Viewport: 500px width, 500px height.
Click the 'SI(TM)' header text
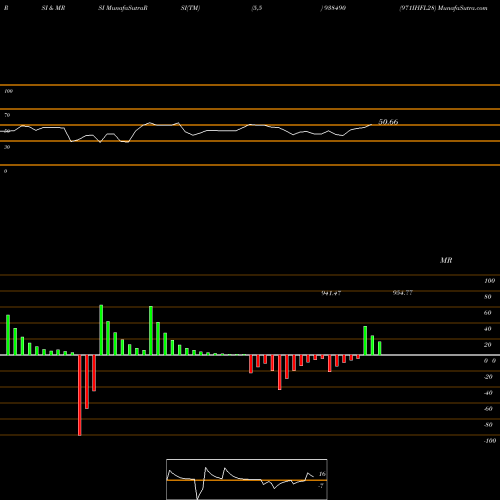click(190, 8)
